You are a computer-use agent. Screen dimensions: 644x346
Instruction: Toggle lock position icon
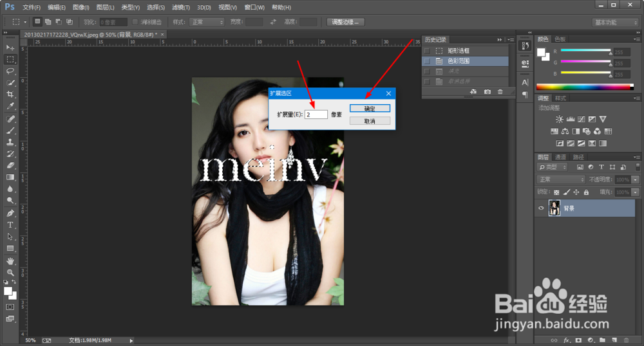tap(576, 192)
